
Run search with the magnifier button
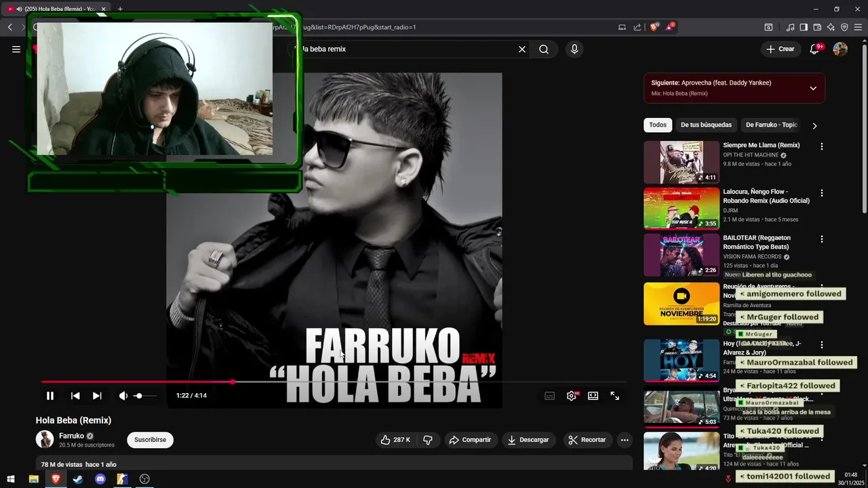pyautogui.click(x=544, y=49)
